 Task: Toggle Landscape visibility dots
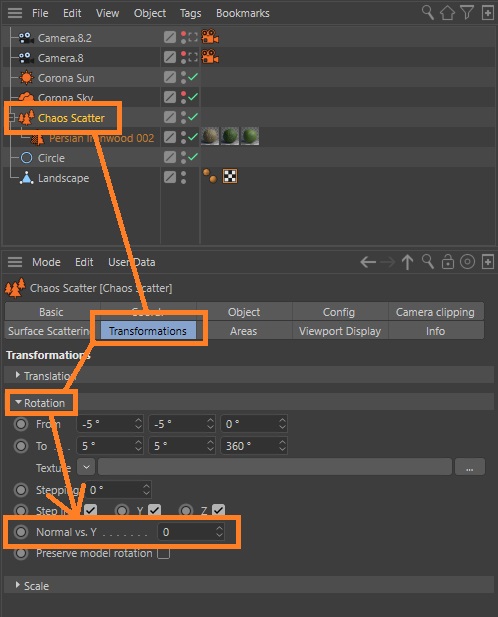(183, 177)
